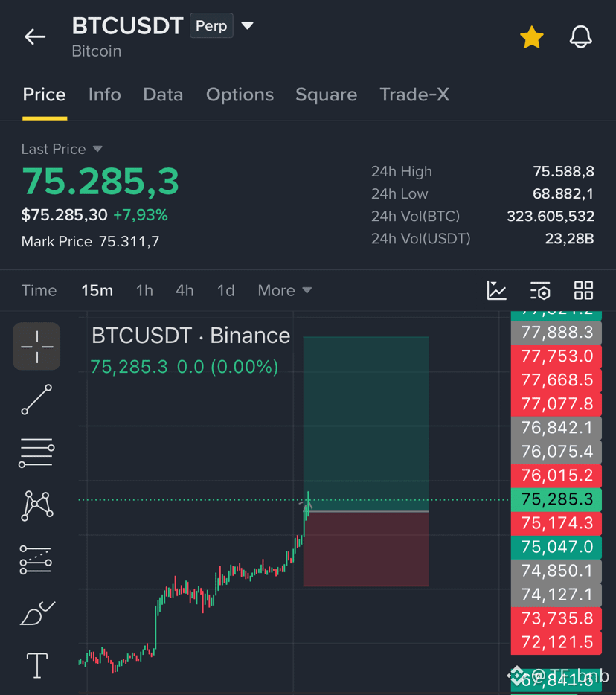This screenshot has height=695, width=616.
Task: Click the 76,075.4 gray price label
Action: (556, 452)
